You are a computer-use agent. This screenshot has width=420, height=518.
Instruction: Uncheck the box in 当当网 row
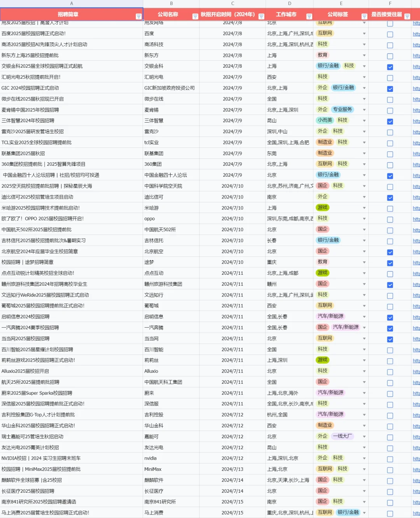tap(390, 339)
